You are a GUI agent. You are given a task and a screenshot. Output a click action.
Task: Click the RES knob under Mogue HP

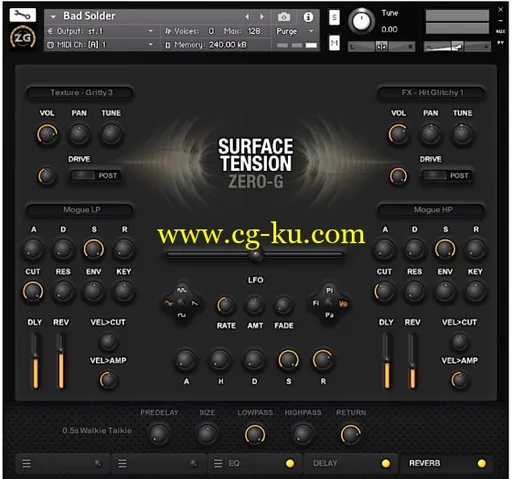(x=414, y=291)
